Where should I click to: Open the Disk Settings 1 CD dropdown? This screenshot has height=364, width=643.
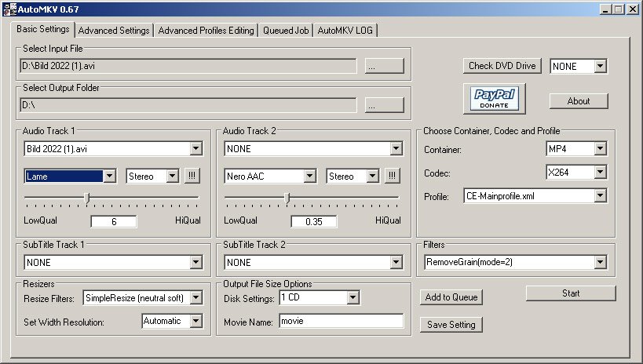pos(353,297)
